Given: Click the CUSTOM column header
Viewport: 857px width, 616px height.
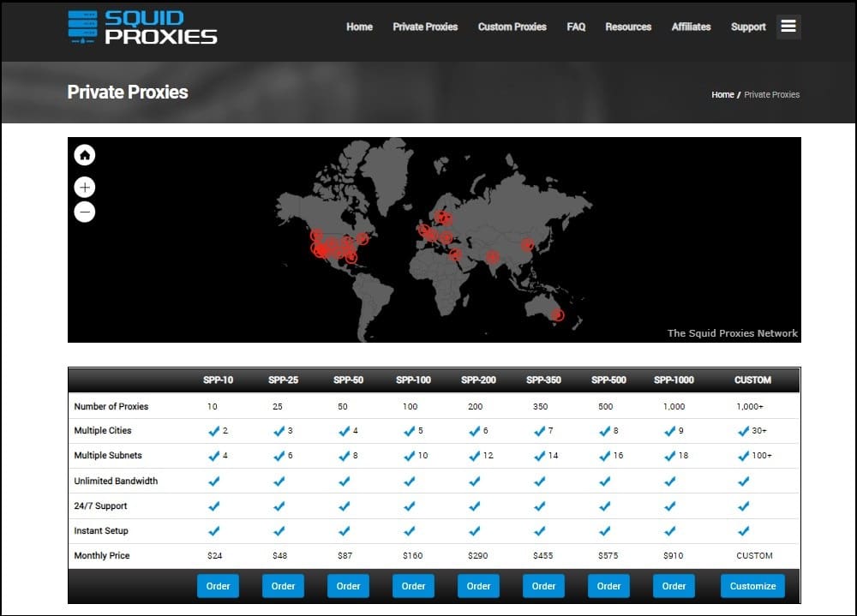Looking at the screenshot, I should [752, 380].
